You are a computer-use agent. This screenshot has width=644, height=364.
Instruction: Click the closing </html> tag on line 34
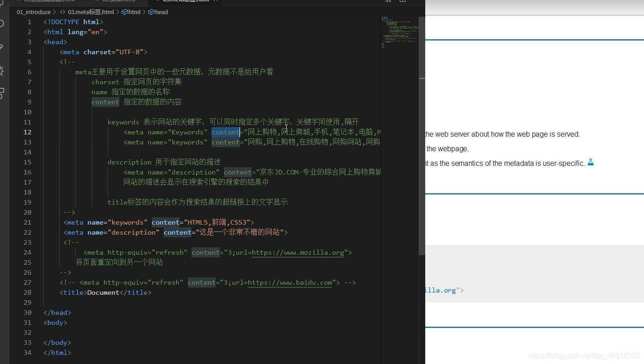coord(57,353)
